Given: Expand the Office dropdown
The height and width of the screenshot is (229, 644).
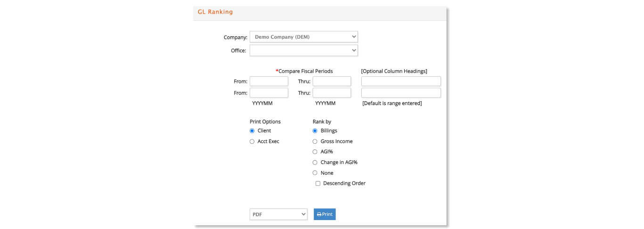Looking at the screenshot, I should [304, 50].
